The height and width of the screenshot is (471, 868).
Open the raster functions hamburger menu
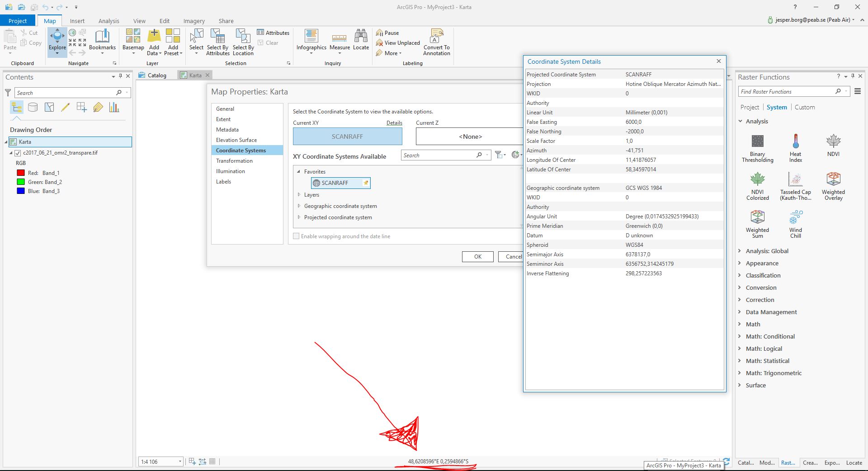tap(858, 91)
